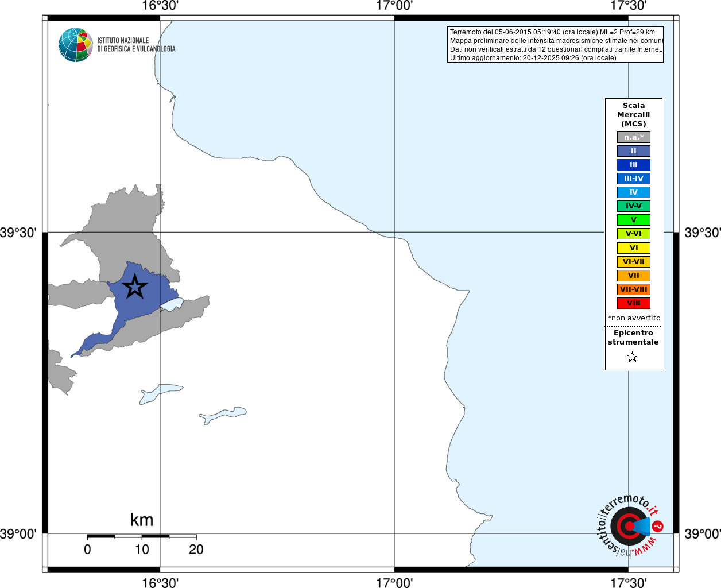Viewport: 721px width, 588px height.
Task: Click the "Istituto Nazionale di Geofisica" text
Action: click(x=136, y=45)
